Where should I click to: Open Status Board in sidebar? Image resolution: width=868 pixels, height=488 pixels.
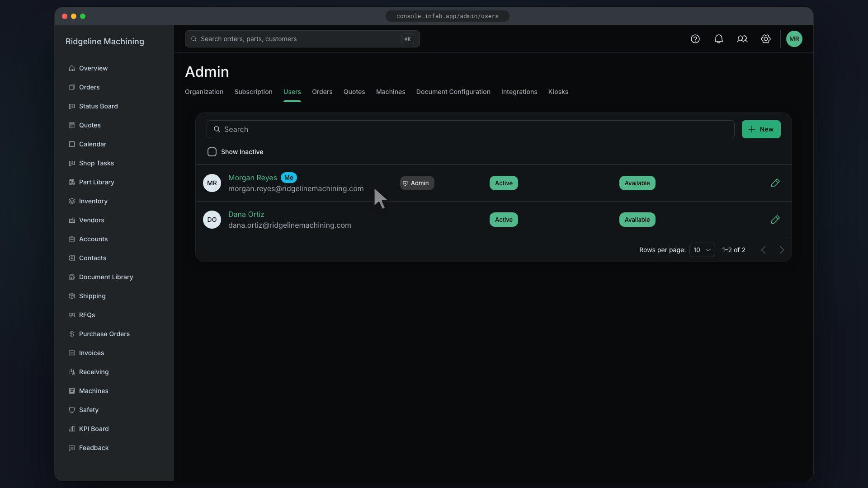(94, 106)
